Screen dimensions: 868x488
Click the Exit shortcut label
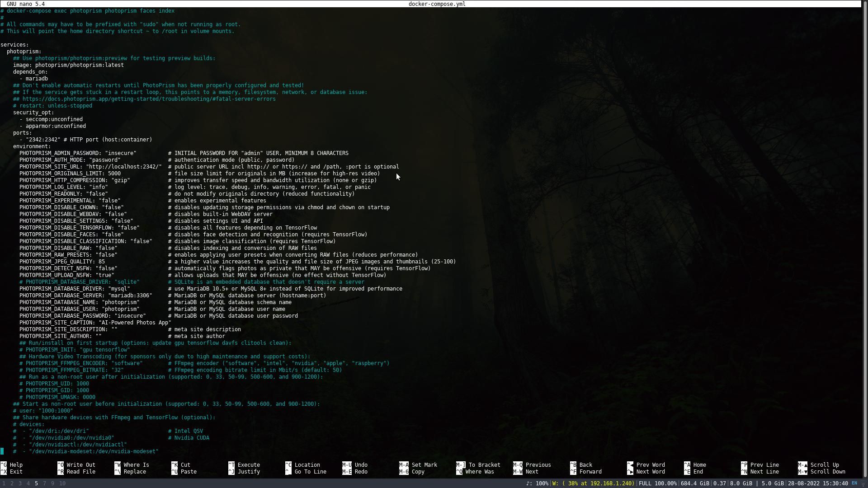(x=16, y=472)
